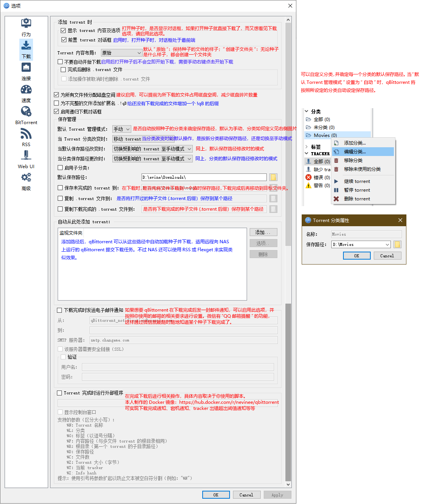Toggle 显示 torrent 内容及选项 checkbox
425x504 pixels.
coord(63,30)
